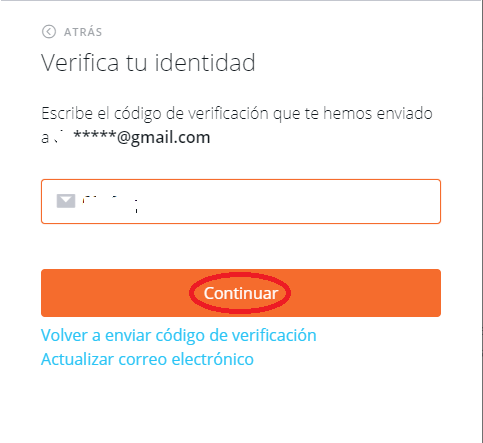Click the Continuar text inside the red oval

click(241, 293)
